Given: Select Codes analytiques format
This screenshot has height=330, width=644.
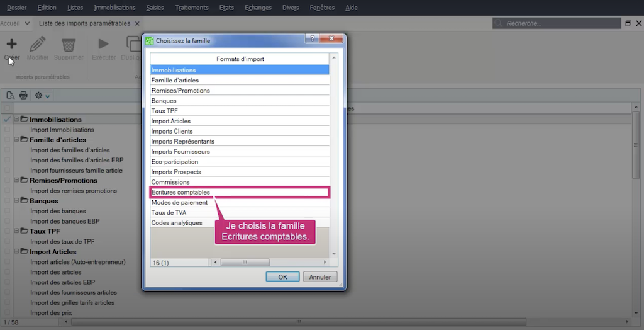Looking at the screenshot, I should point(240,222).
